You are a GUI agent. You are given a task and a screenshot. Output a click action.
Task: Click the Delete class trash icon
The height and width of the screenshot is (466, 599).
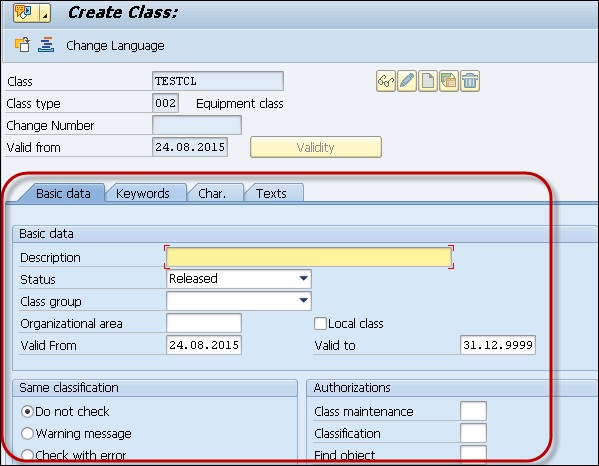(470, 81)
